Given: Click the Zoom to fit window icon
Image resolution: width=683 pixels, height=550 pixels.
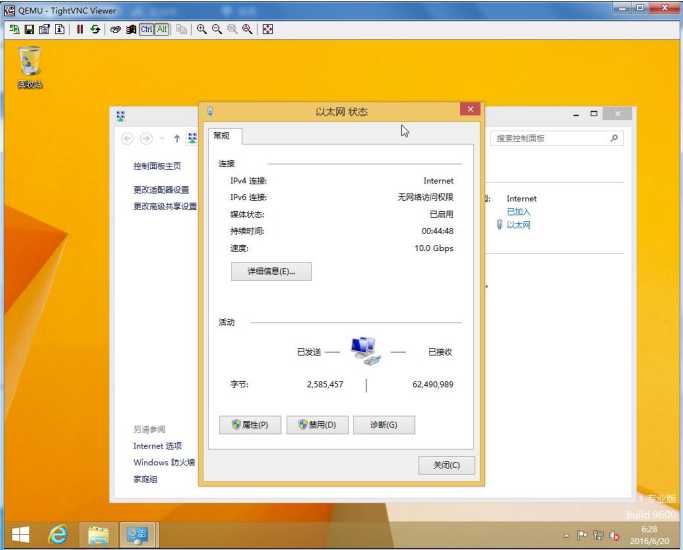Looking at the screenshot, I should point(247,29).
